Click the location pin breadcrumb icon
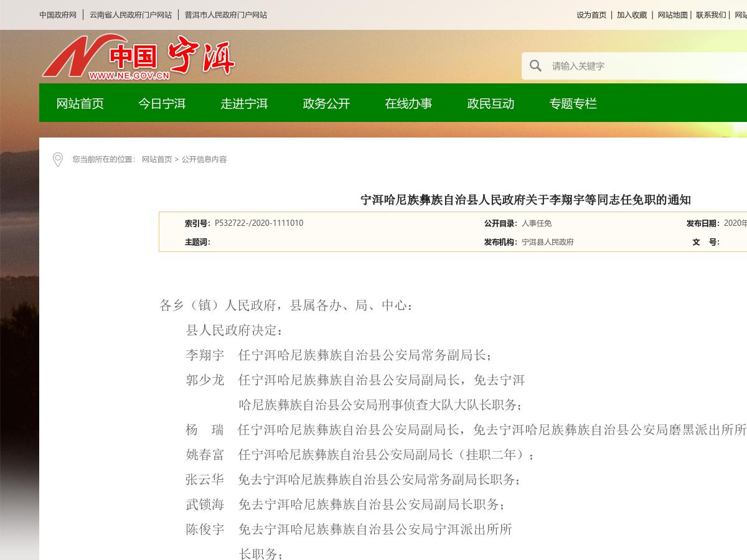 click(x=57, y=160)
